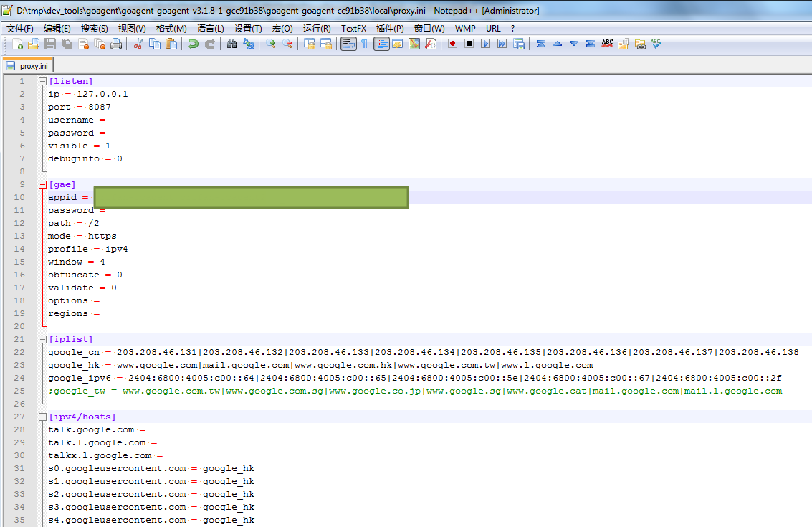
Task: Click the red ABC spell-check icon
Action: (x=608, y=44)
